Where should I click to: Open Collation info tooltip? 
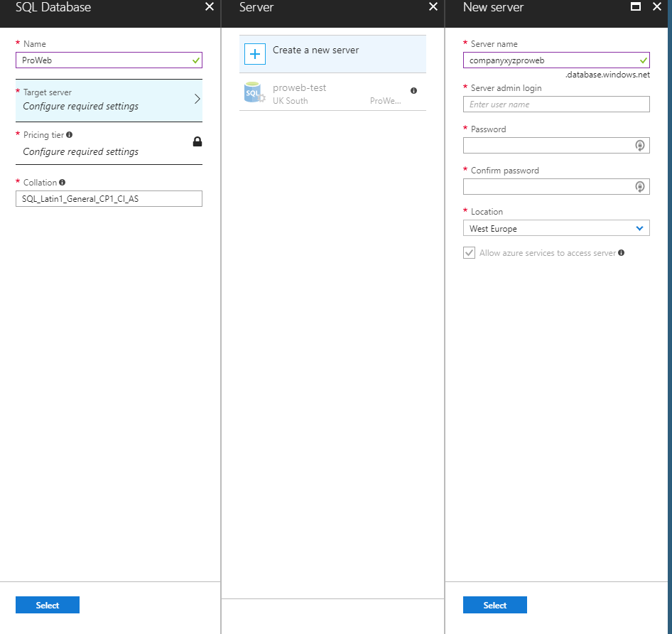[62, 182]
